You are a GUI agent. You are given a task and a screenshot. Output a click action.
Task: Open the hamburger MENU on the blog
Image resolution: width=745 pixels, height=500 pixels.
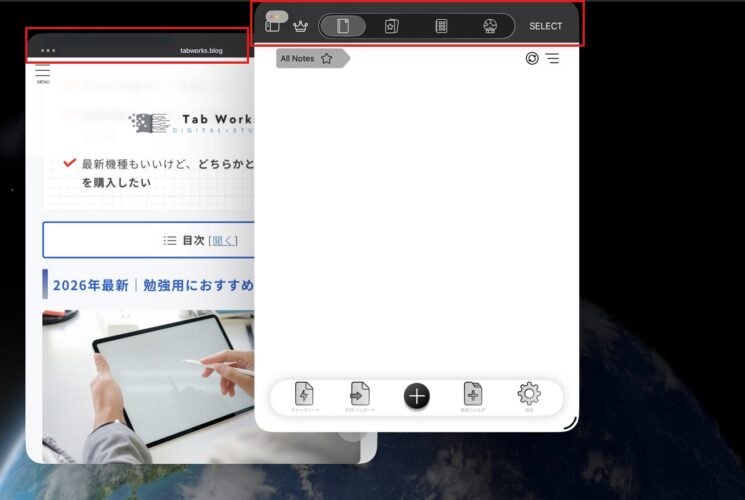coord(43,74)
